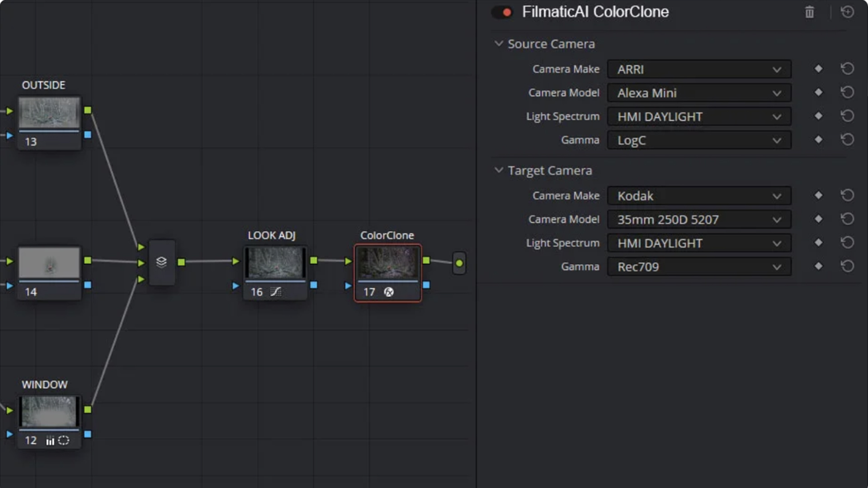Add keyframe for target Camera Model 35mm 250D
The height and width of the screenshot is (488, 868).
(x=818, y=219)
